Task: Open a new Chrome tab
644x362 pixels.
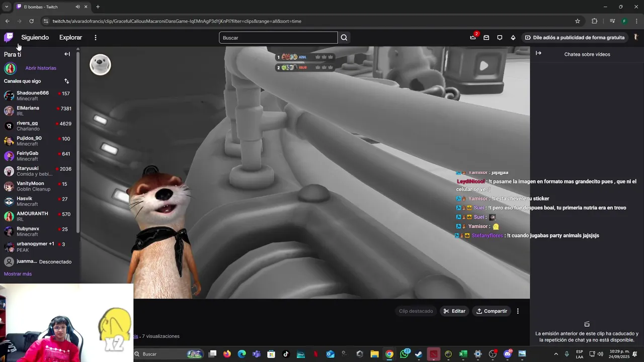Action: 98,7
